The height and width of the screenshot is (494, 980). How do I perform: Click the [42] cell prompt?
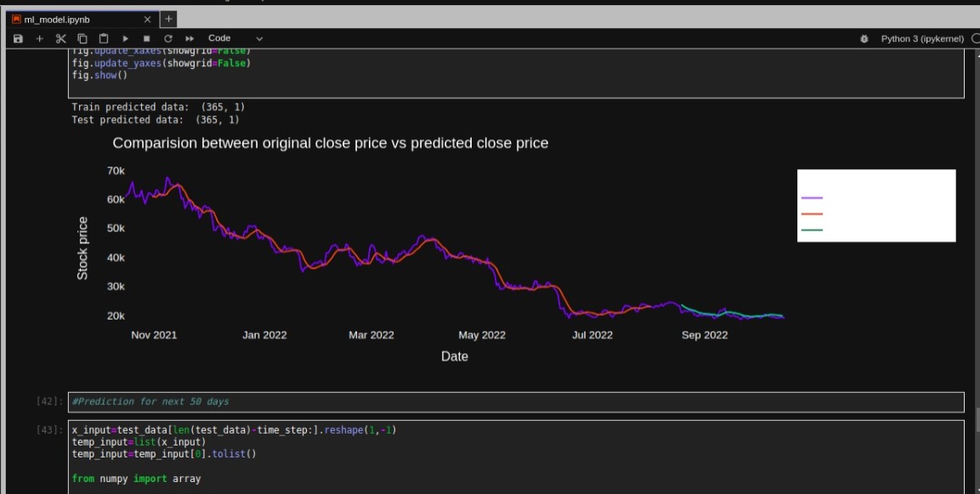click(x=50, y=401)
